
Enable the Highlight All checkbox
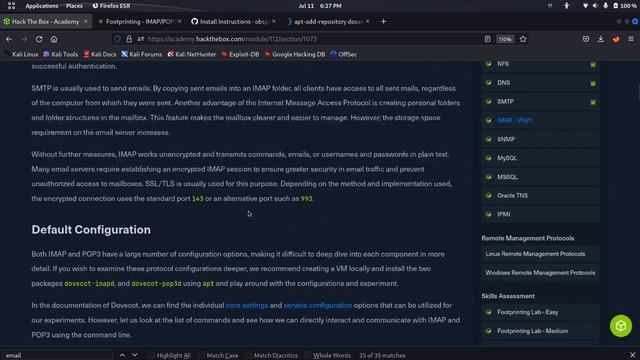151,356
